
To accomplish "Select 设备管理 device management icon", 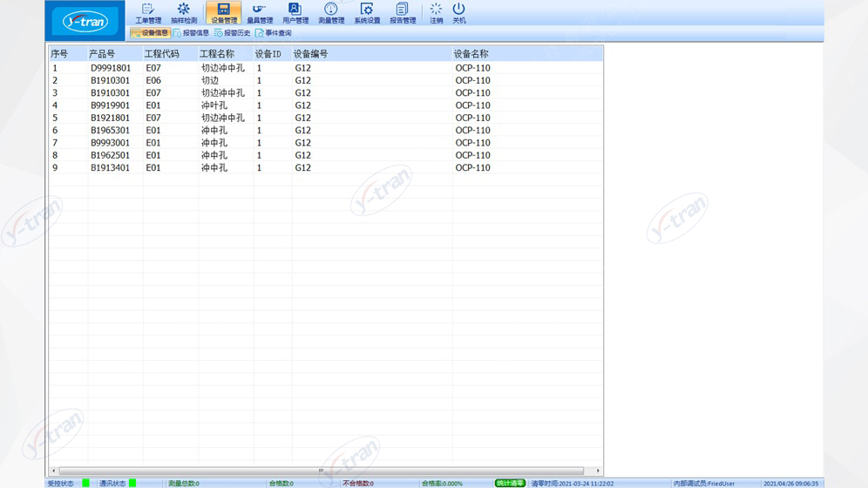I will tap(223, 13).
